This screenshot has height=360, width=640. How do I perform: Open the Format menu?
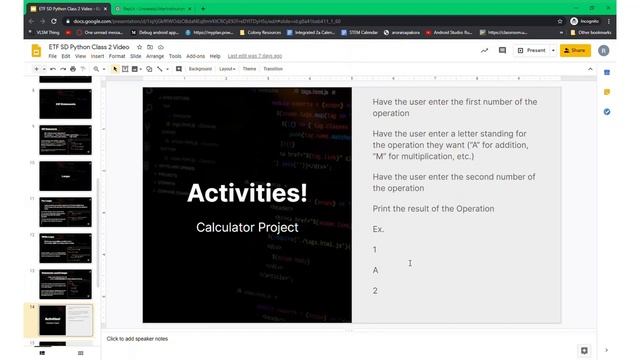(x=117, y=56)
